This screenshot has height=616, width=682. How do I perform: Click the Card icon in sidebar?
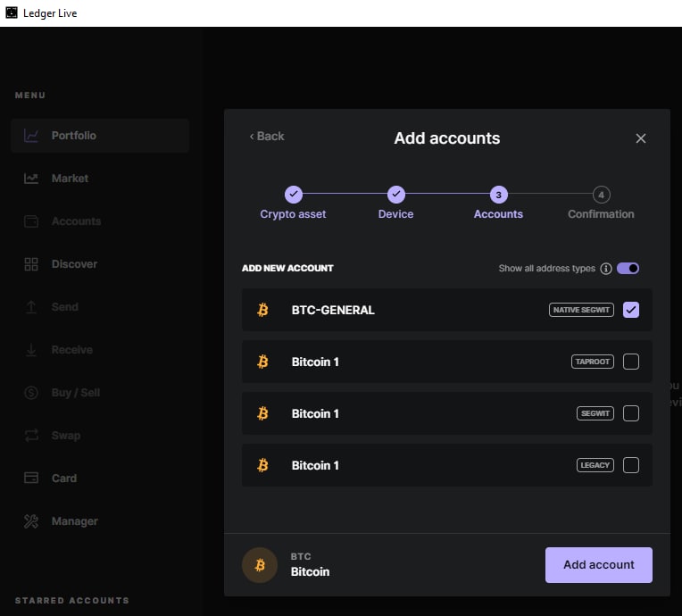pyautogui.click(x=31, y=479)
